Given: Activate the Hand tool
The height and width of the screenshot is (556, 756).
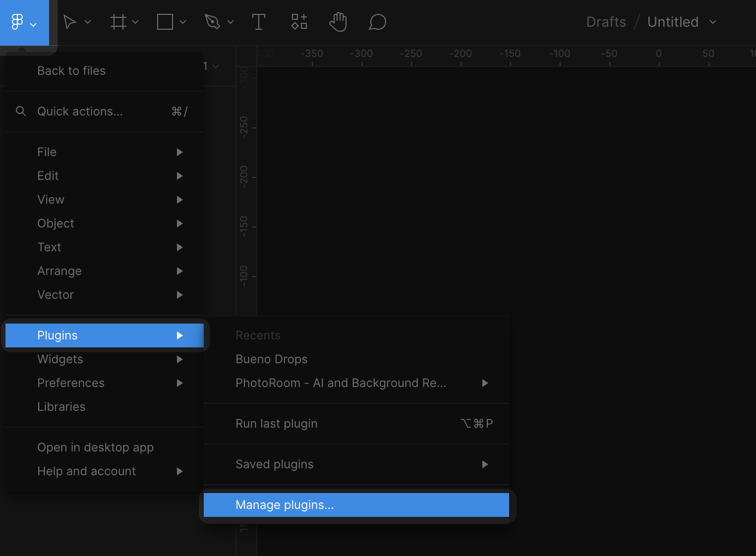Looking at the screenshot, I should pyautogui.click(x=338, y=22).
